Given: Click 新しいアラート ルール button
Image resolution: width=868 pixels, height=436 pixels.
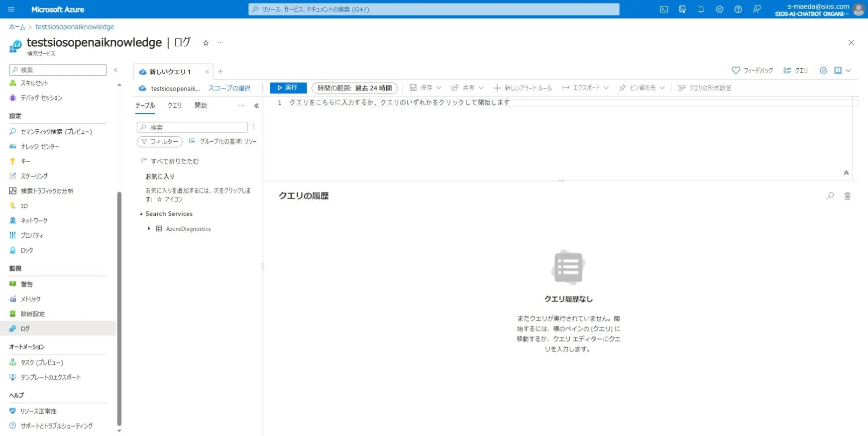Looking at the screenshot, I should click(x=523, y=88).
